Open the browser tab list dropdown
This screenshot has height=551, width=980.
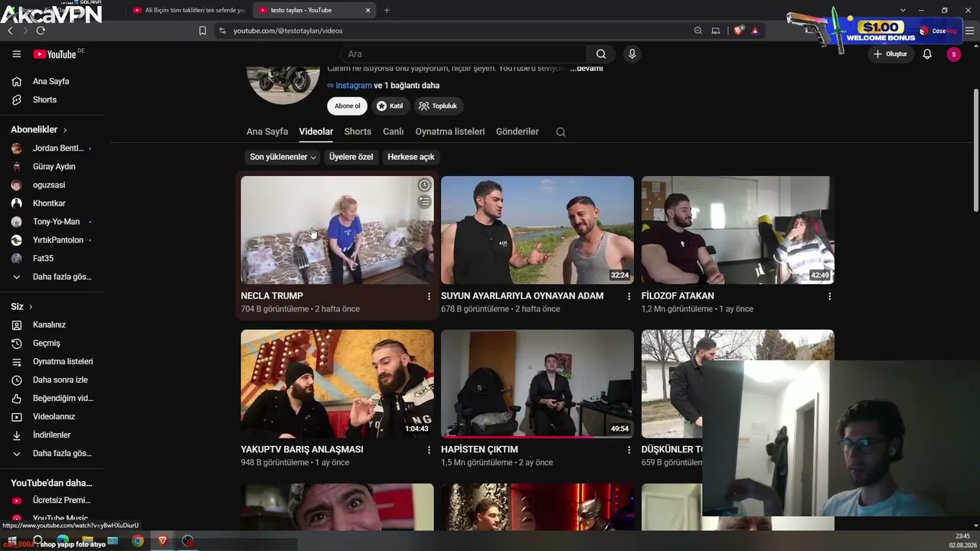(903, 10)
